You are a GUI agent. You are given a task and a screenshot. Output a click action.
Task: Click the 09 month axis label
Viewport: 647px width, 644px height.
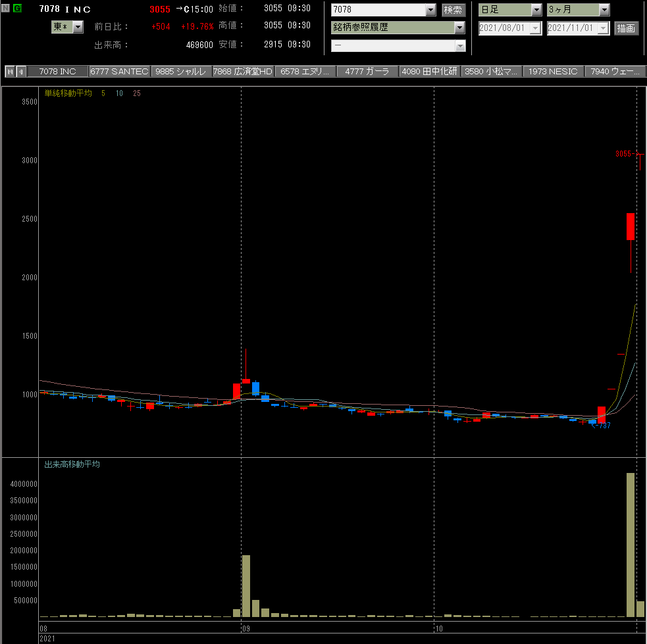pos(246,629)
